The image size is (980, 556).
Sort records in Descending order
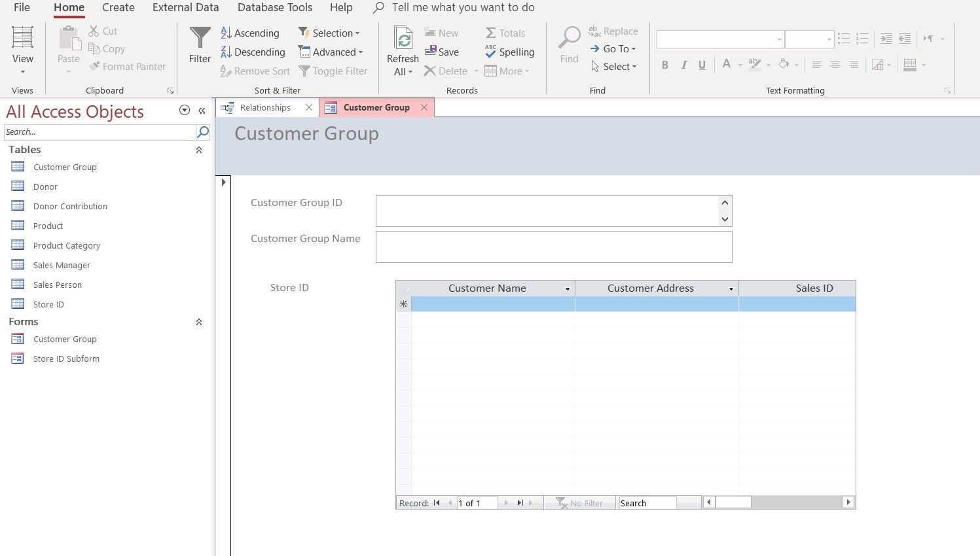[x=253, y=52]
